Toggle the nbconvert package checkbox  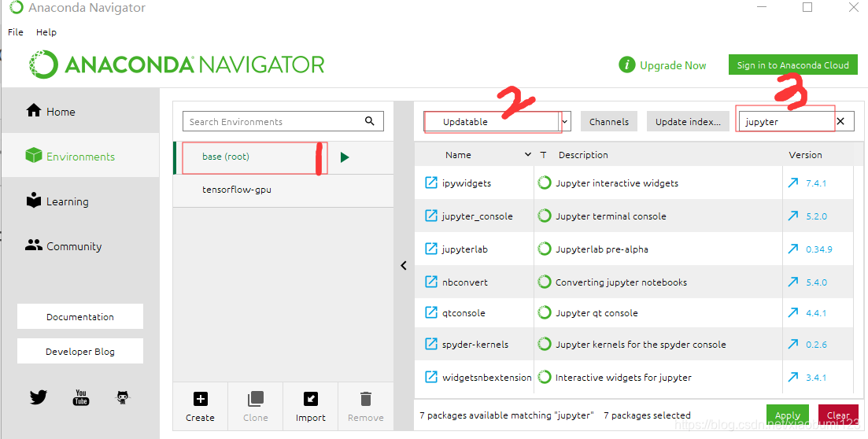[x=430, y=282]
